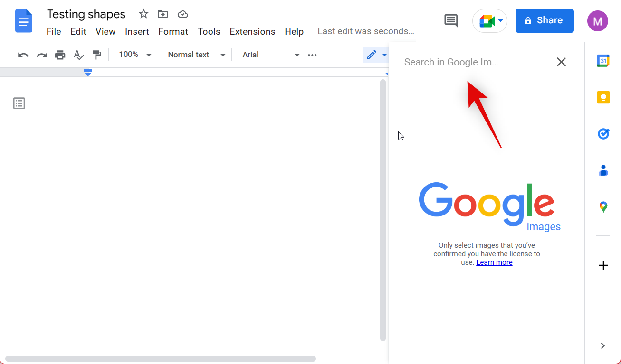Image resolution: width=621 pixels, height=364 pixels.
Task: Open the editing mode pencil dropdown
Action: click(x=376, y=55)
